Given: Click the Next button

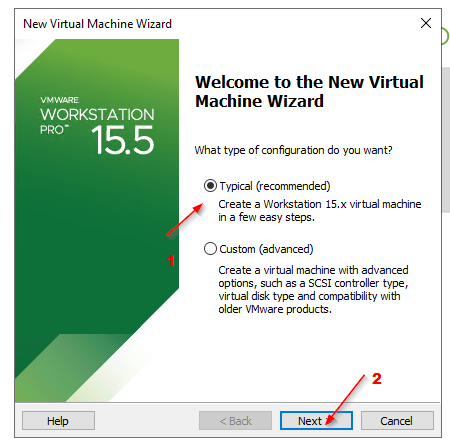Looking at the screenshot, I should (x=316, y=421).
